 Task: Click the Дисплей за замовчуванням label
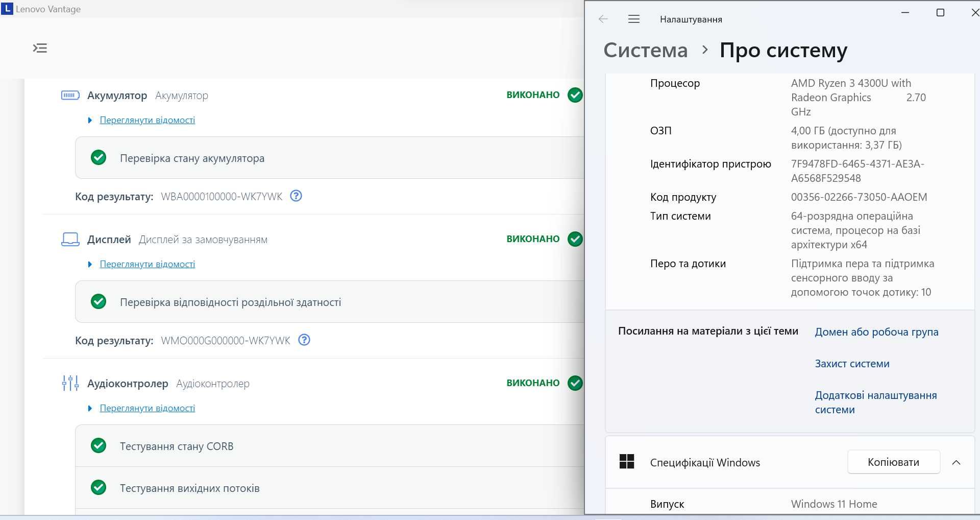pos(203,240)
